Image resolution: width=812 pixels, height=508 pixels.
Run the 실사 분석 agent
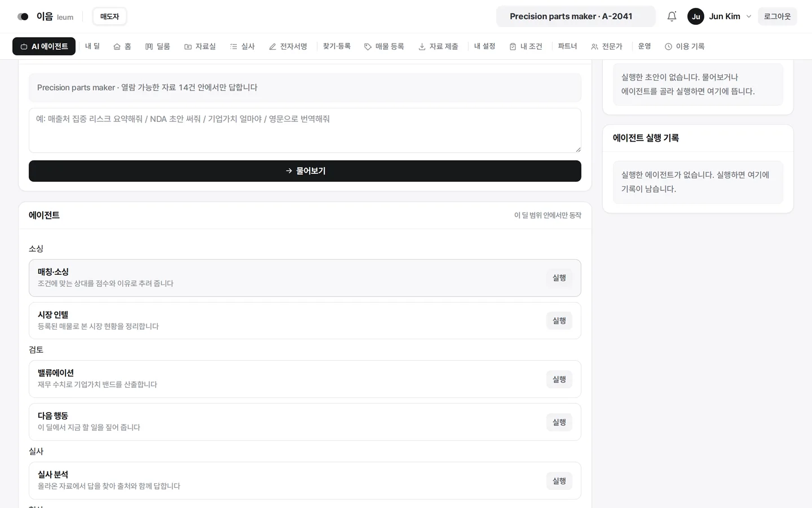pyautogui.click(x=559, y=481)
